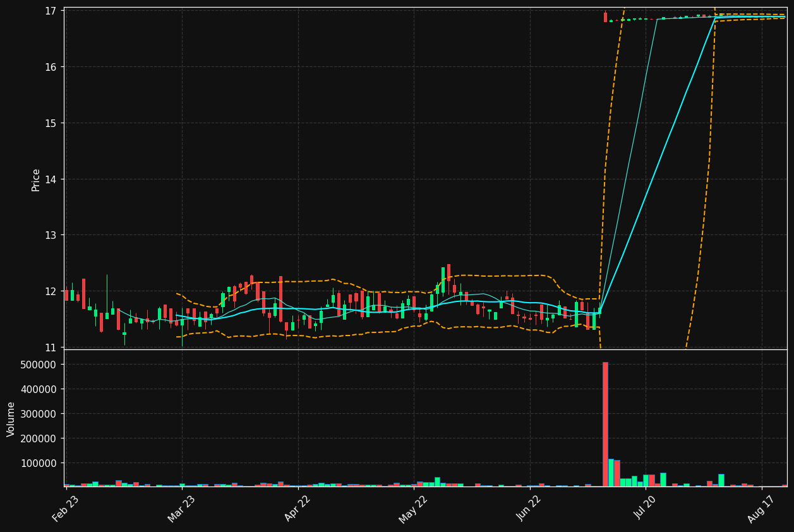Click the volume tick value 300000
The image size is (794, 532).
coord(39,414)
